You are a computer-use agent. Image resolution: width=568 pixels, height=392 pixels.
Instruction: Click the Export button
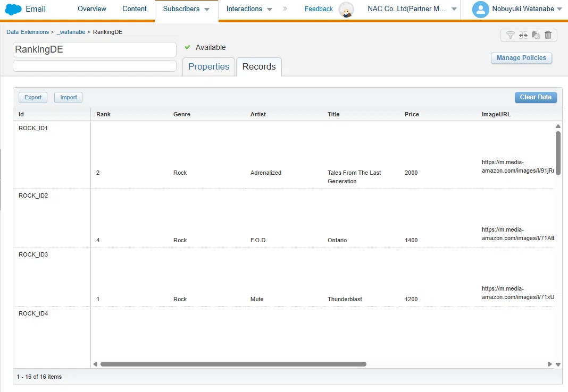[33, 97]
